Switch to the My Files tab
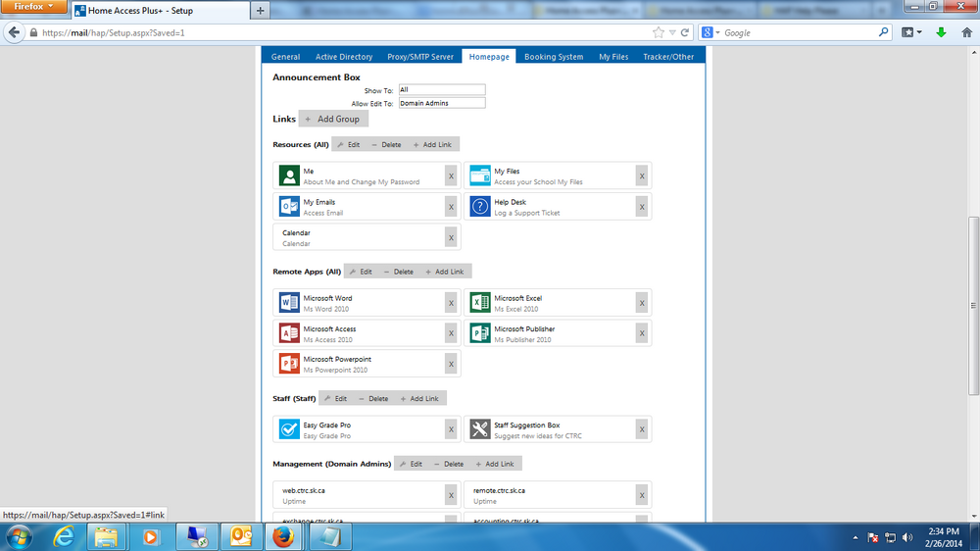 [613, 56]
